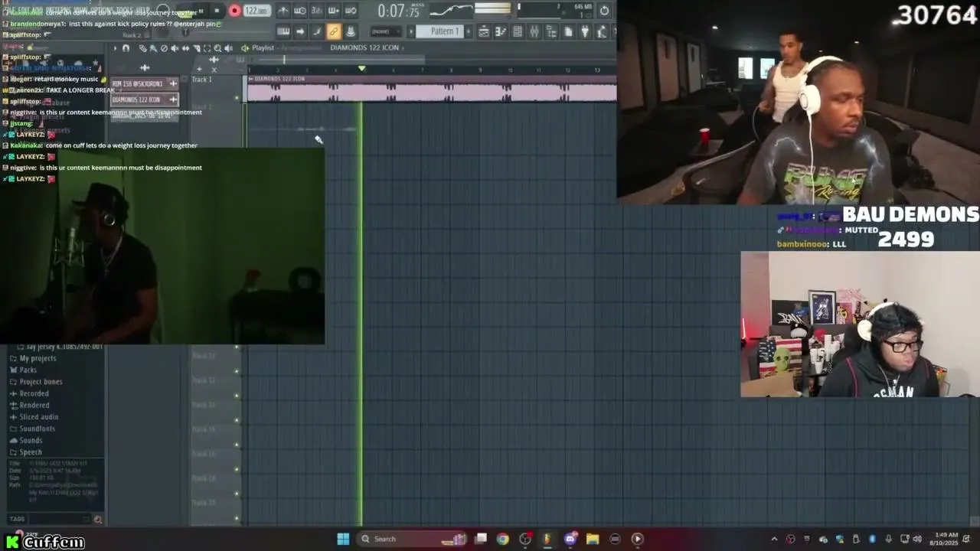Toggle overdub blend recording
Image resolution: width=980 pixels, height=551 pixels.
click(333, 11)
